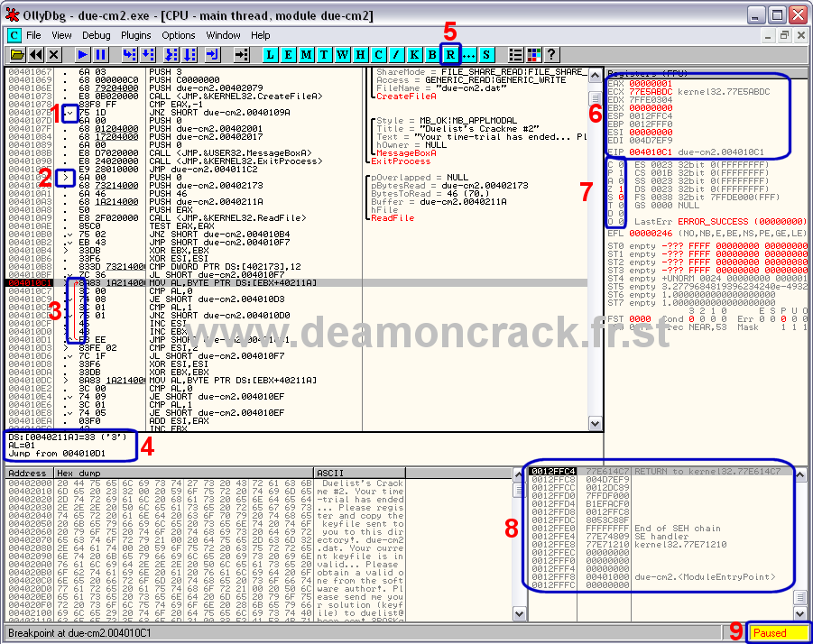This screenshot has height=644, width=813.
Task: Open the Plugins menu
Action: 136,35
